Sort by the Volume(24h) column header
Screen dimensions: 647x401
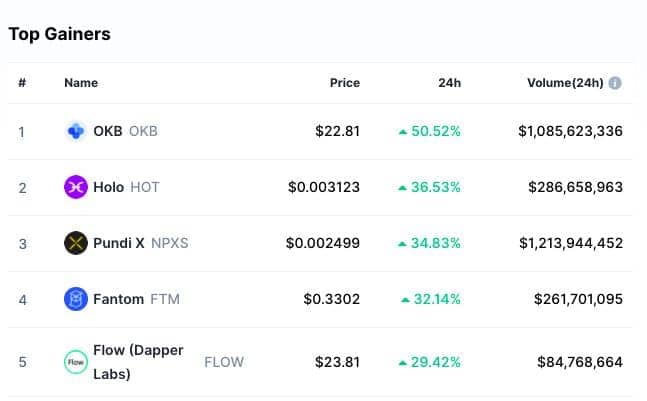[x=565, y=83]
